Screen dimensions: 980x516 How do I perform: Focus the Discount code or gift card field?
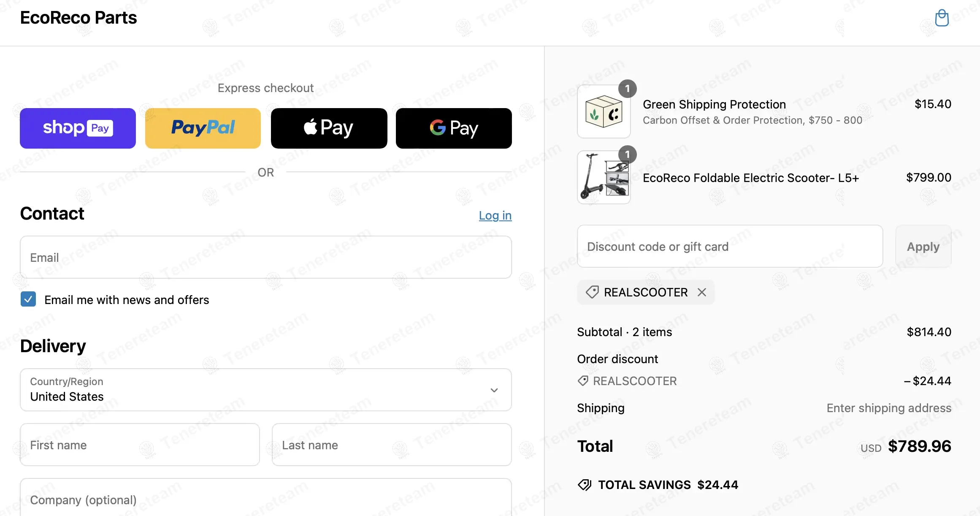coord(730,246)
